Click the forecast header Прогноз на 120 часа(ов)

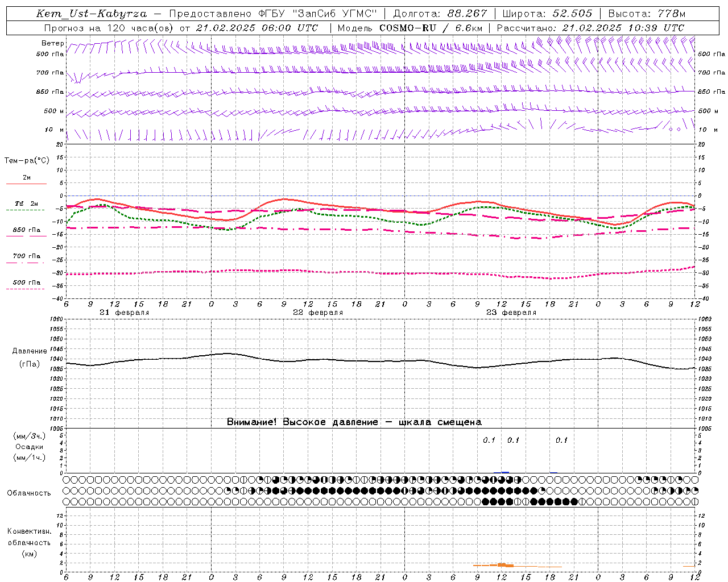(x=109, y=28)
